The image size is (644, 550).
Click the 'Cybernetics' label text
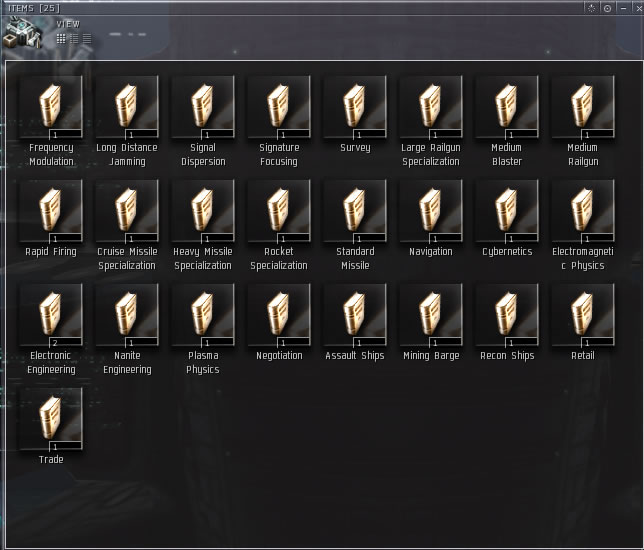[507, 251]
